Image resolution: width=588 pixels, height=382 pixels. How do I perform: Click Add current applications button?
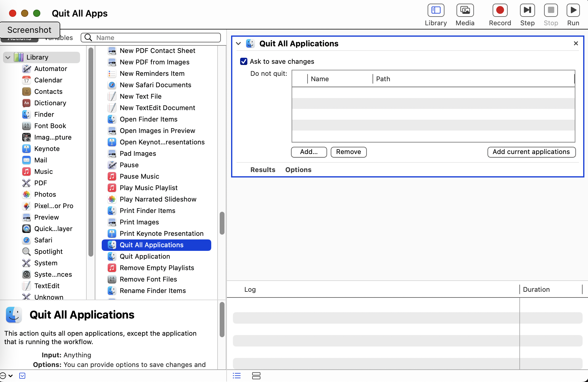tap(531, 152)
